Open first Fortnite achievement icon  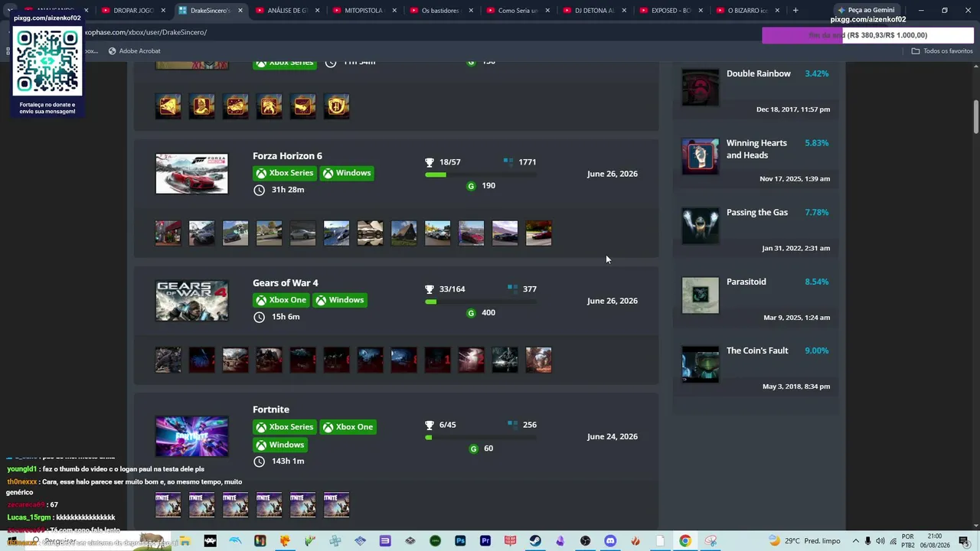click(x=168, y=504)
